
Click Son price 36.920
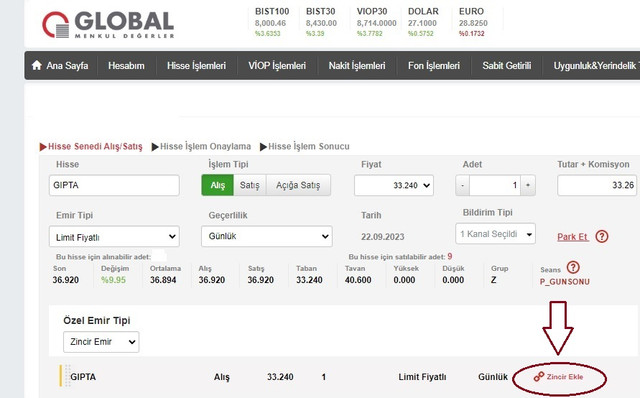point(65,280)
